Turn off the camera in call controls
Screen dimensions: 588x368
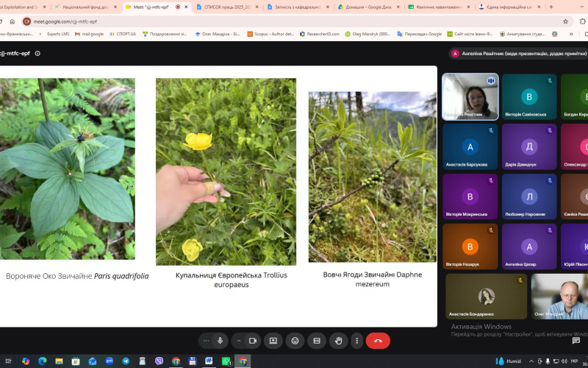click(x=253, y=341)
